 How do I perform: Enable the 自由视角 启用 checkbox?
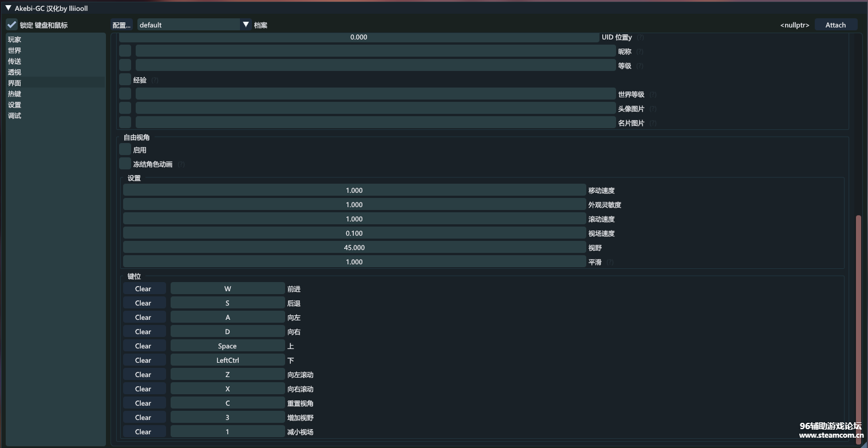125,149
